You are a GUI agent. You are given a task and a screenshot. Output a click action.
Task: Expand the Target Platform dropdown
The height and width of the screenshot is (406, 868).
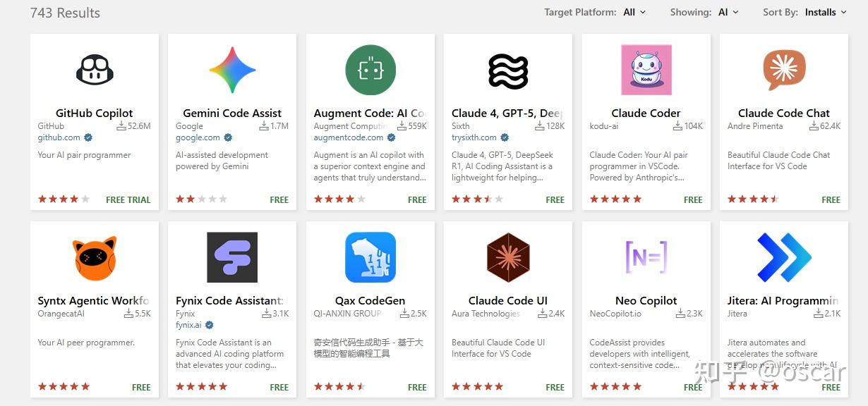(x=634, y=12)
